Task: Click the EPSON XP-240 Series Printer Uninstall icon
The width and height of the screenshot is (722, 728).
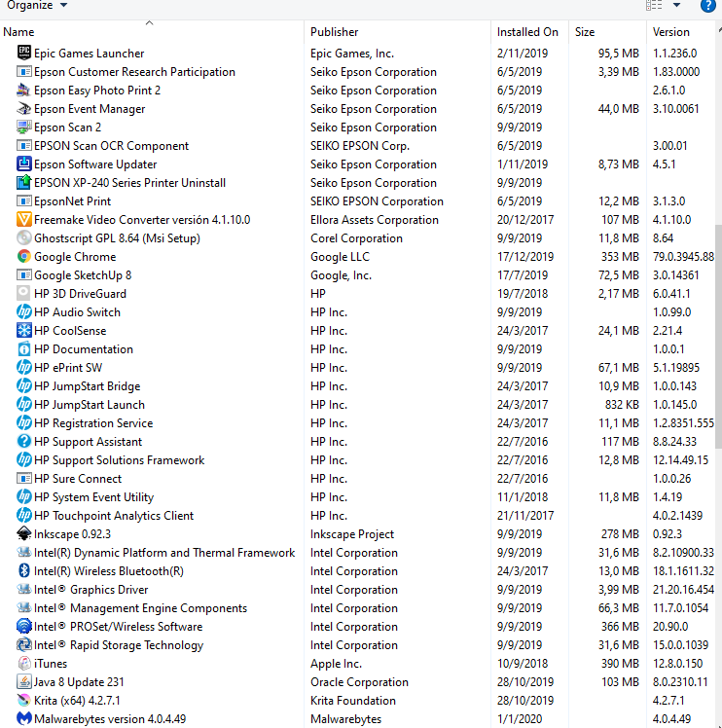Action: point(23,182)
